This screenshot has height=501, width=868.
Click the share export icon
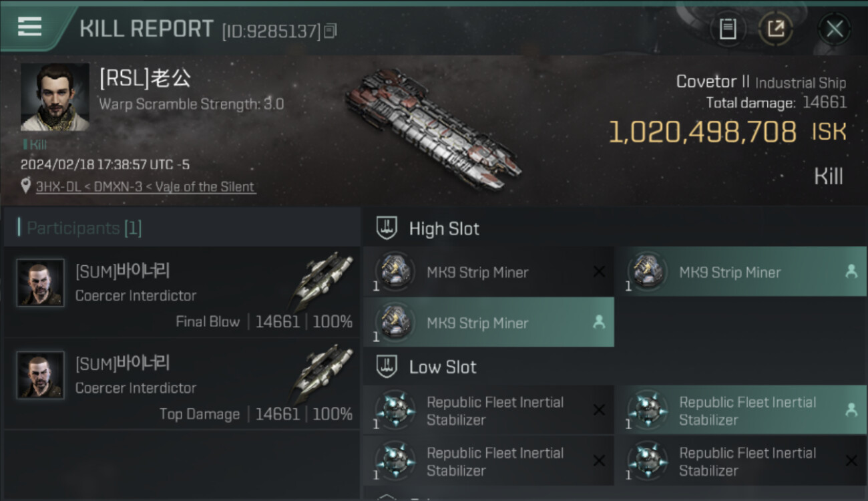pos(776,29)
